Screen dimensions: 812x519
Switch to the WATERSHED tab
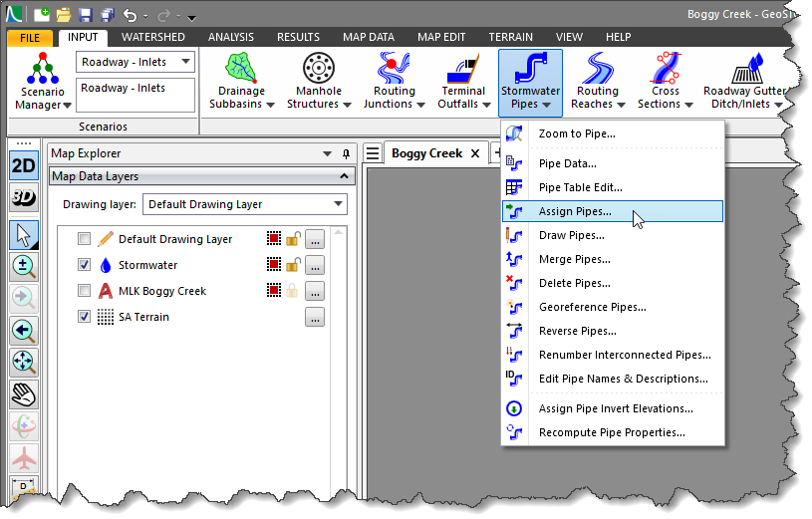pos(152,37)
